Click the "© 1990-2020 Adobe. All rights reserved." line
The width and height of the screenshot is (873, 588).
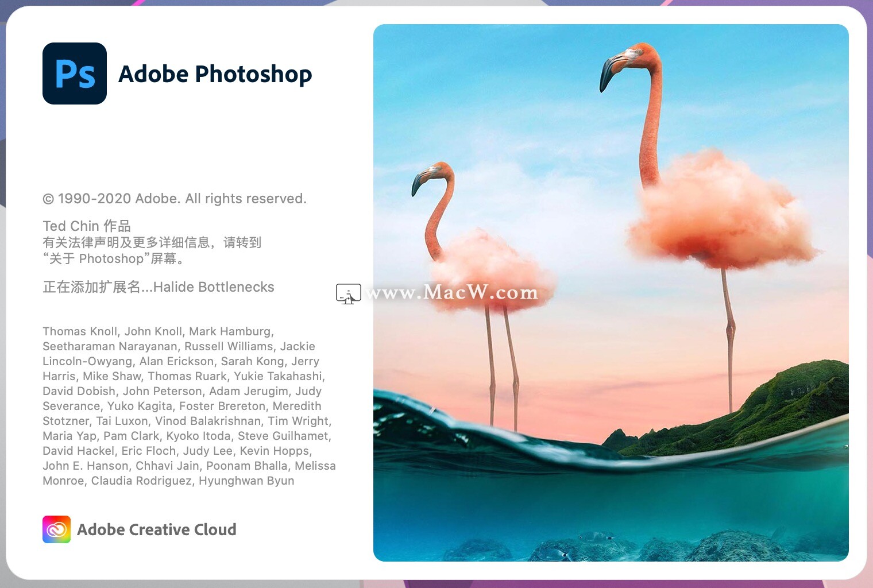[175, 199]
